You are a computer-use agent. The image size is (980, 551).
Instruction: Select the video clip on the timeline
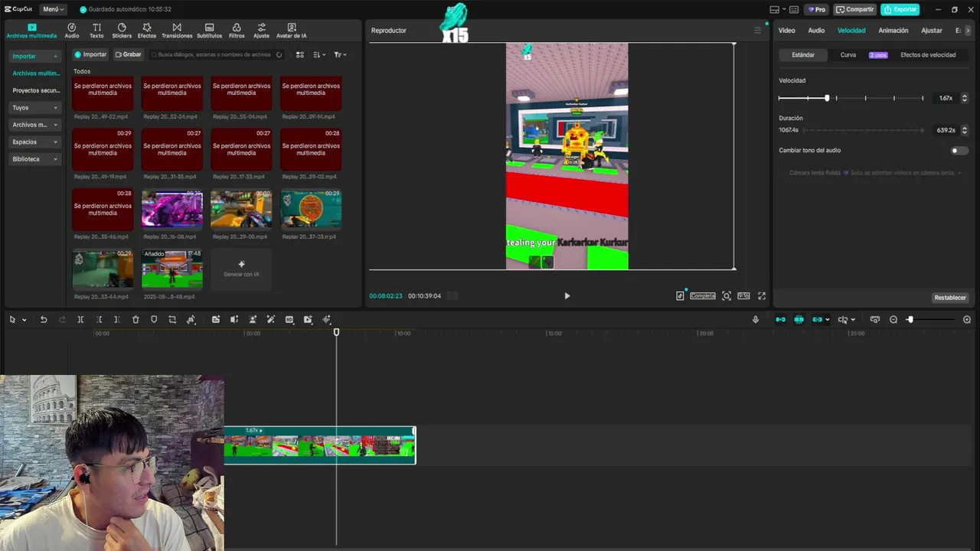pyautogui.click(x=320, y=445)
